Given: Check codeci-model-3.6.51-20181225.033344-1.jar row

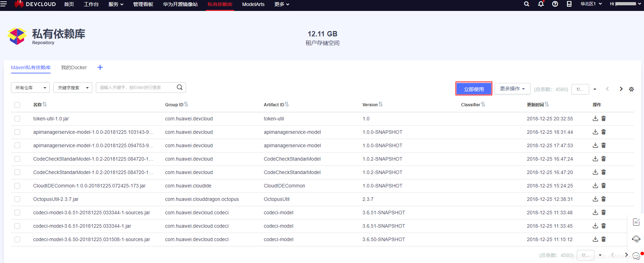Looking at the screenshot, I should click(x=17, y=226).
